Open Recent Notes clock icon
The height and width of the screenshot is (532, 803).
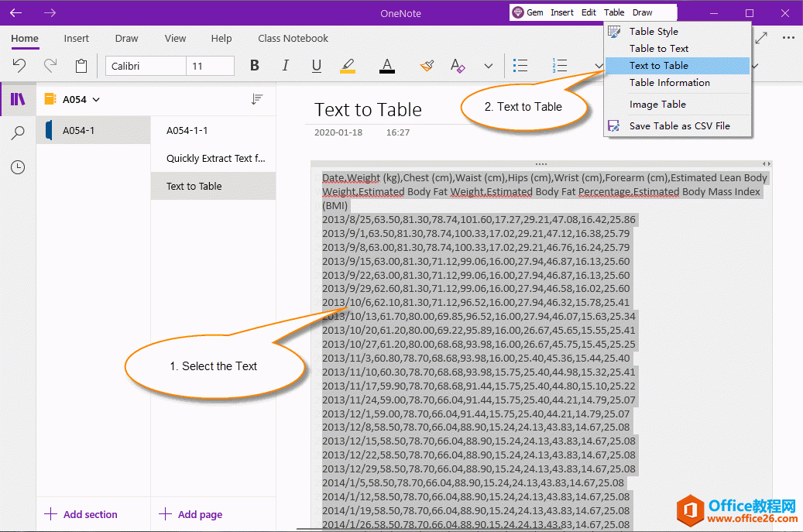(x=18, y=167)
